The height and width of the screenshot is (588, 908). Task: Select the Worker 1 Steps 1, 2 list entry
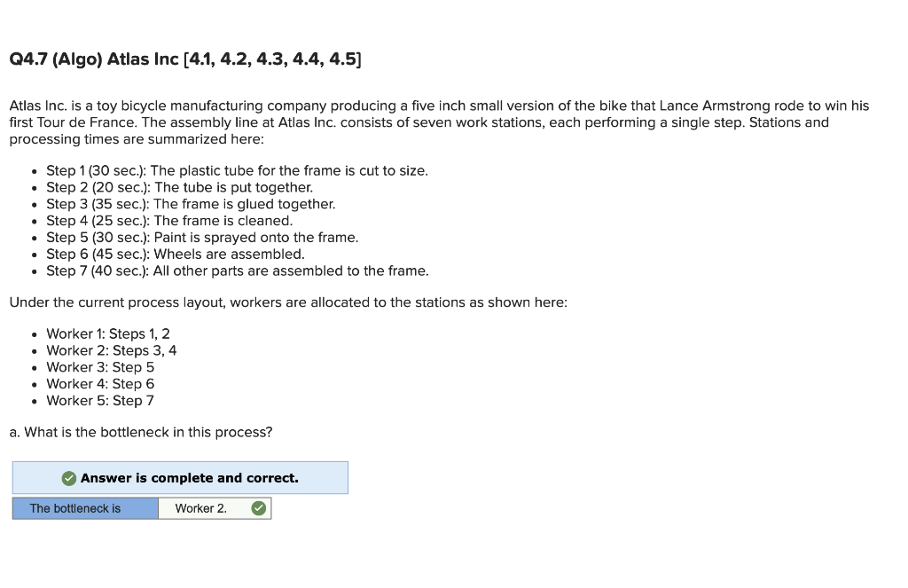(x=108, y=333)
